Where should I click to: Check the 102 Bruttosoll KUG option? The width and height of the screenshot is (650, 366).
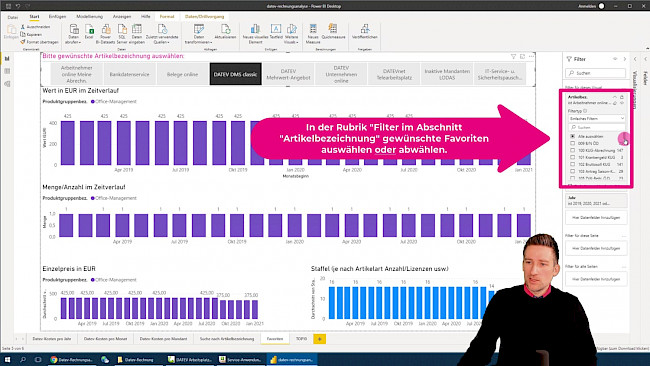[572, 165]
